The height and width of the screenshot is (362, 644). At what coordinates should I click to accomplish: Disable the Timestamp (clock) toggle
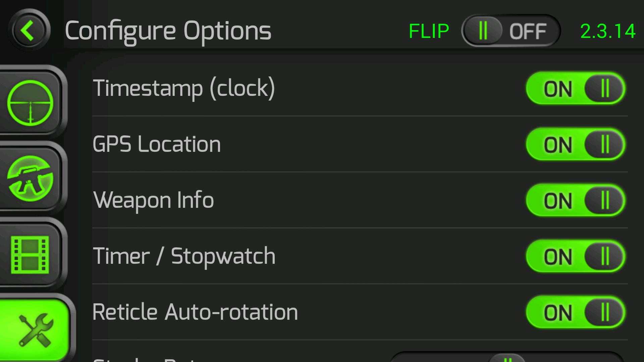(x=575, y=89)
